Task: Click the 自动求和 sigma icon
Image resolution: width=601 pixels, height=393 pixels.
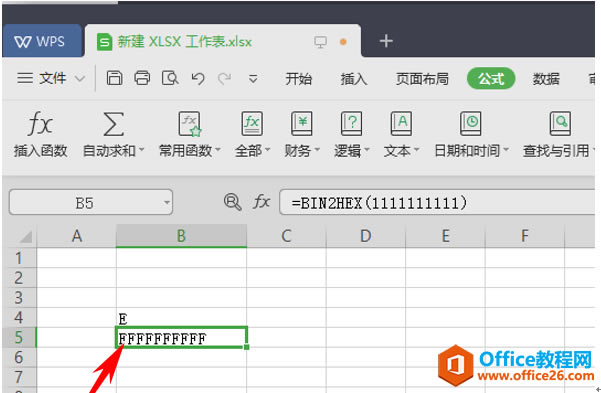Action: 113,124
